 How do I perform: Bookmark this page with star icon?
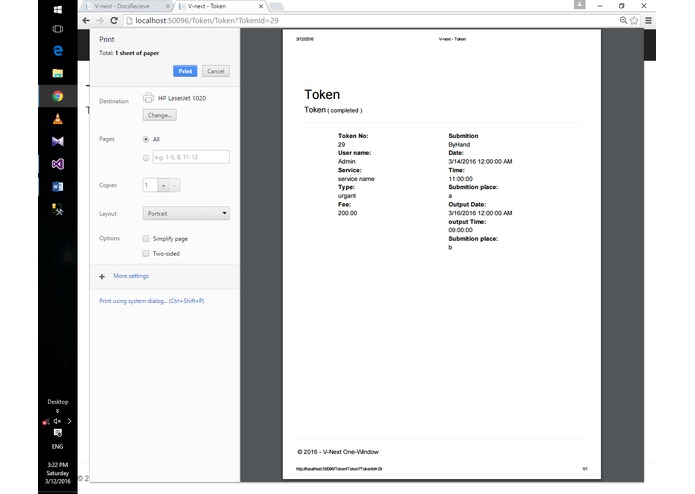(x=634, y=20)
